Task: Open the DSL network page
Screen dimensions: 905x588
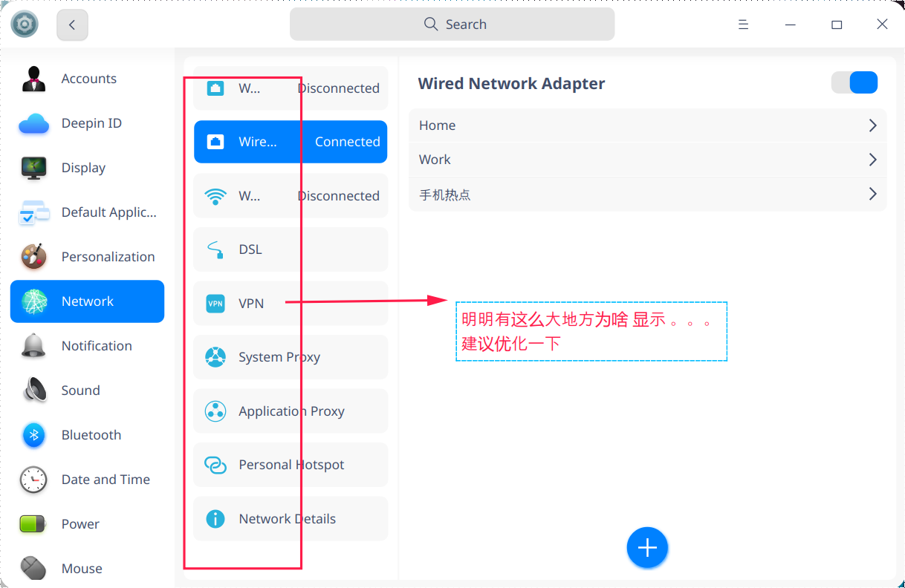Action: point(291,249)
